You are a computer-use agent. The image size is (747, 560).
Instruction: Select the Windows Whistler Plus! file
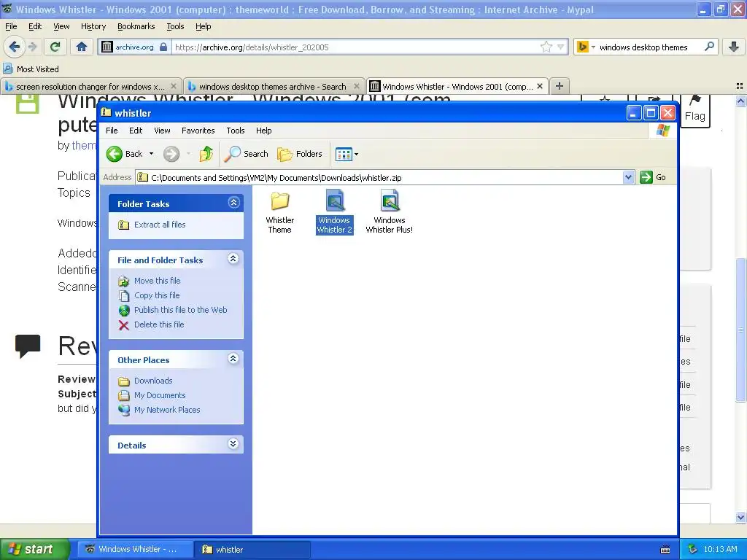(x=390, y=212)
